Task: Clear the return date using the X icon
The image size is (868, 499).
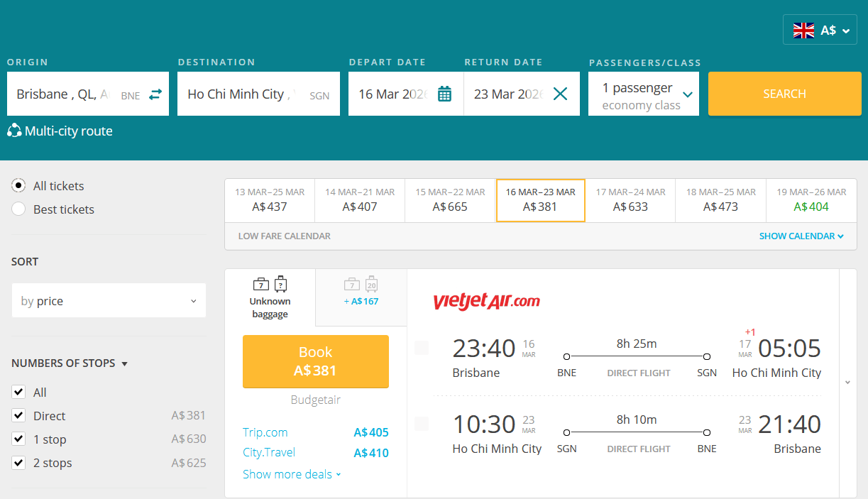Action: tap(560, 93)
